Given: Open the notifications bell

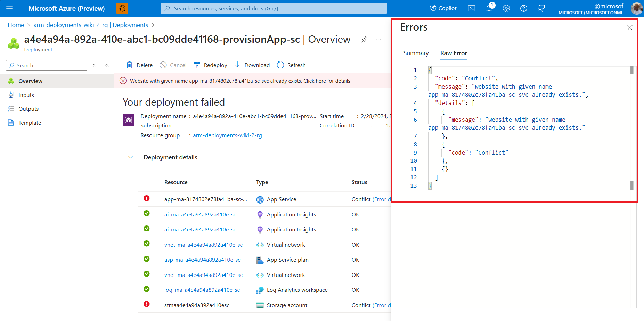Looking at the screenshot, I should [489, 8].
